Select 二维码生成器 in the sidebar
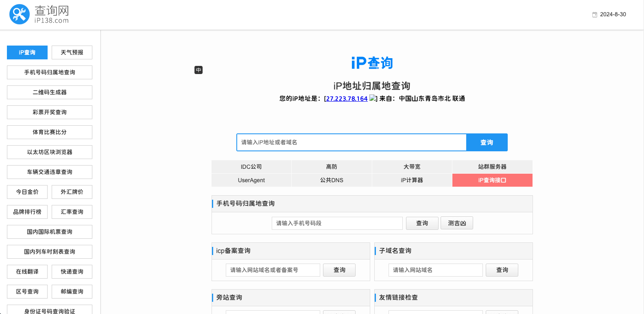 pyautogui.click(x=50, y=92)
